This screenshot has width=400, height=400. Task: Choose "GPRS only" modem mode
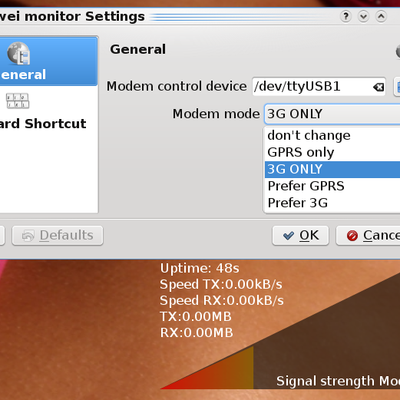click(x=333, y=152)
